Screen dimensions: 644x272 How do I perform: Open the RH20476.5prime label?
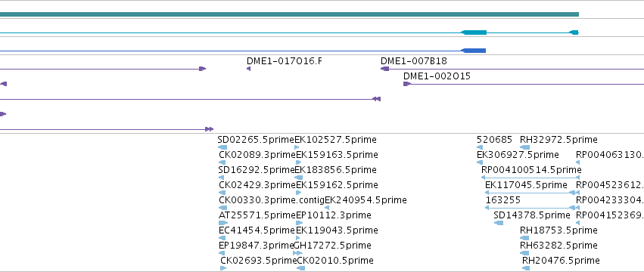coord(561,261)
